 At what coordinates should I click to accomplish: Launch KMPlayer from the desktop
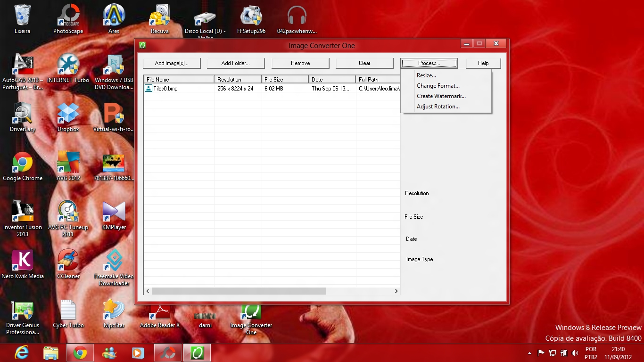click(114, 215)
